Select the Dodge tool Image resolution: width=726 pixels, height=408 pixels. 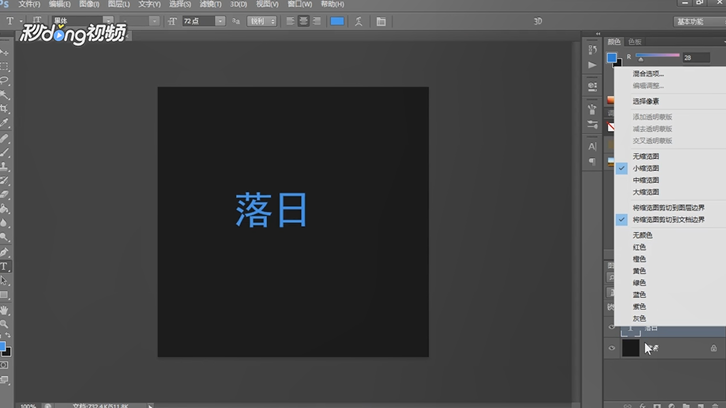(5, 237)
